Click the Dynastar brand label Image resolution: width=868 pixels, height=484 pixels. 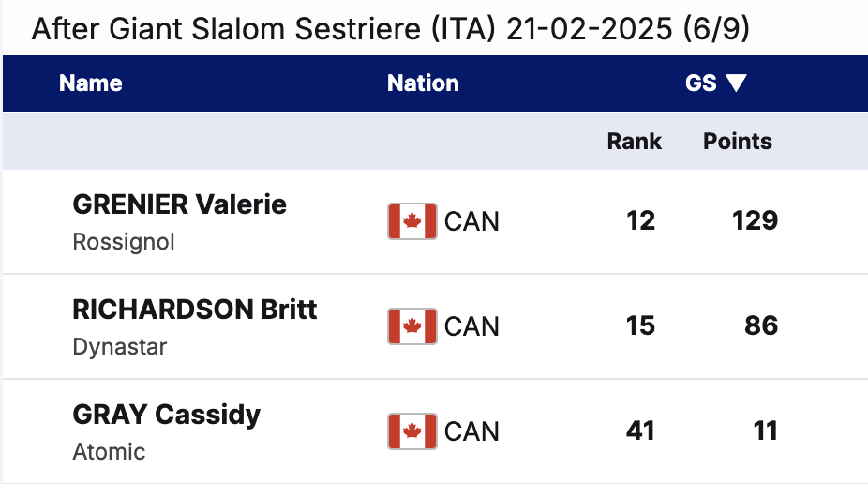tap(120, 347)
